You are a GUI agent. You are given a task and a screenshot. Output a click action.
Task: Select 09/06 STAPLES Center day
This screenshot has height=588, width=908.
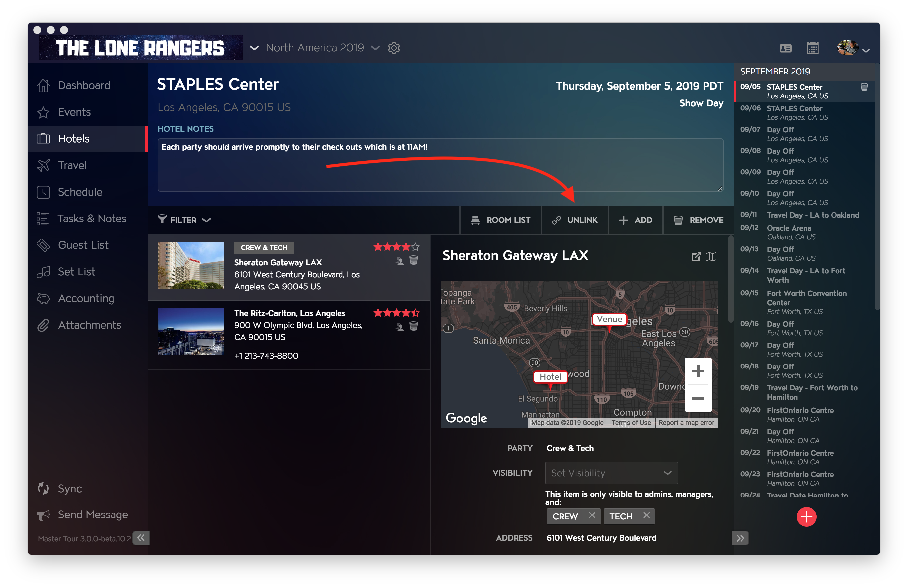click(x=804, y=113)
